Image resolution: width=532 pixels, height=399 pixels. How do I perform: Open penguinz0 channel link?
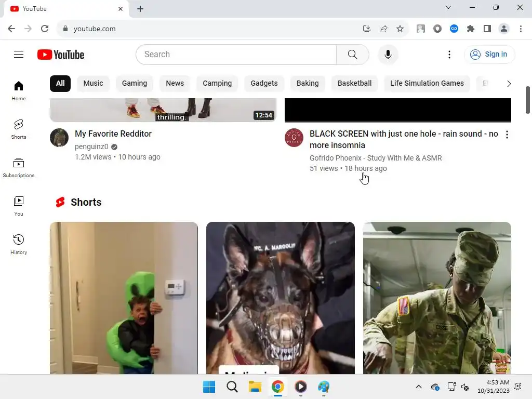click(x=91, y=147)
